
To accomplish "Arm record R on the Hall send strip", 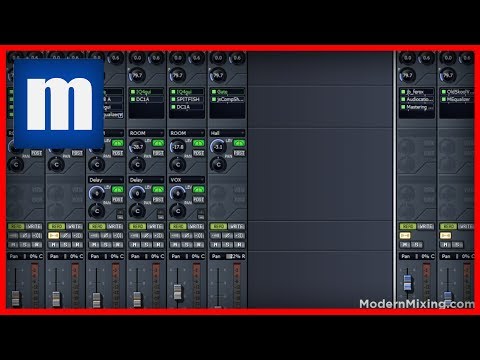I will [239, 245].
